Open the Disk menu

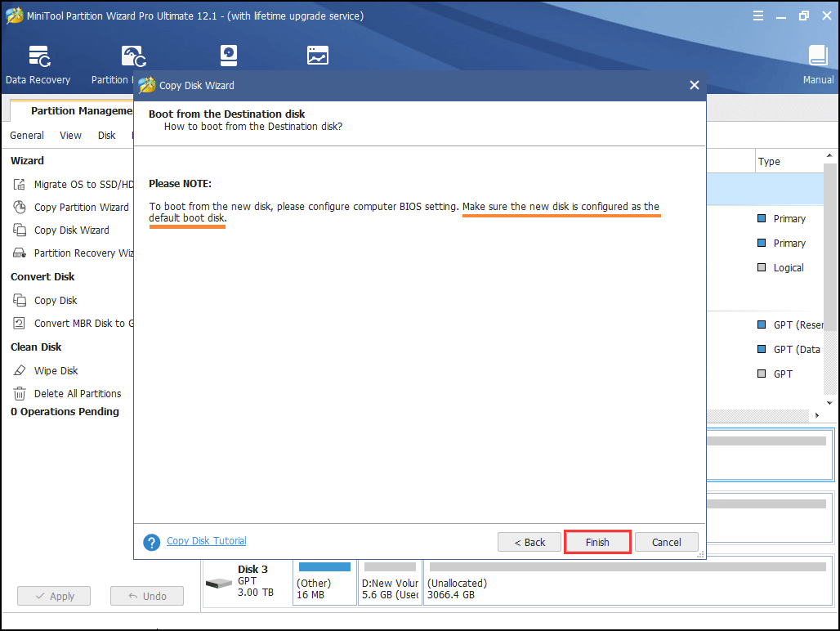(106, 136)
